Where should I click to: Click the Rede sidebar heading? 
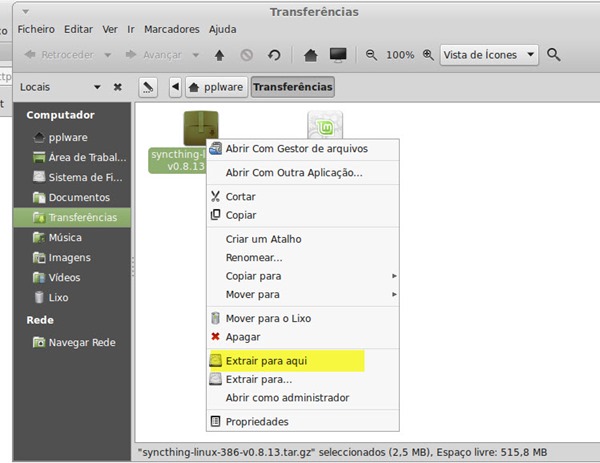point(40,320)
